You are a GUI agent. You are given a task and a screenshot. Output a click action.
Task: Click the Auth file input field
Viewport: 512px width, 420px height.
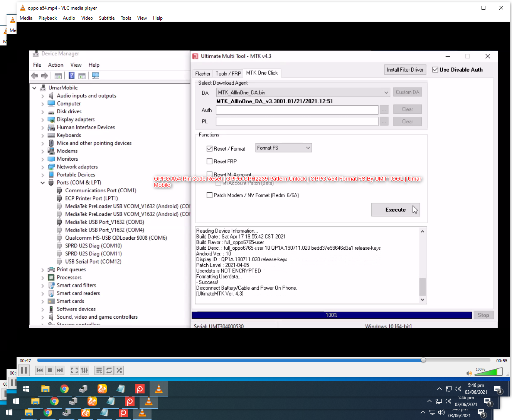[297, 110]
